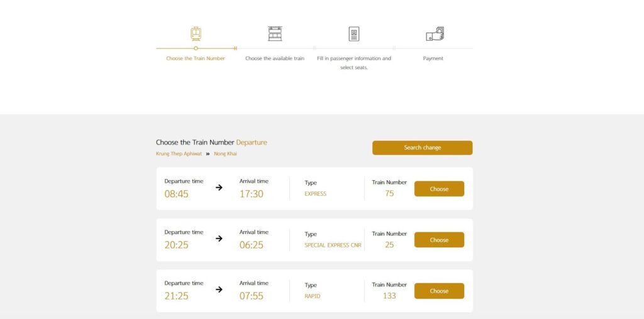Click the SPECIAL EXPRESS CNR type text
Viewport: 644px width, 319px height.
tap(333, 245)
